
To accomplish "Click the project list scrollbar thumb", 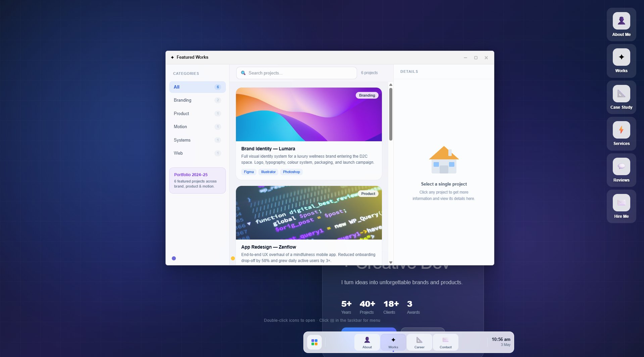I will coord(391,114).
